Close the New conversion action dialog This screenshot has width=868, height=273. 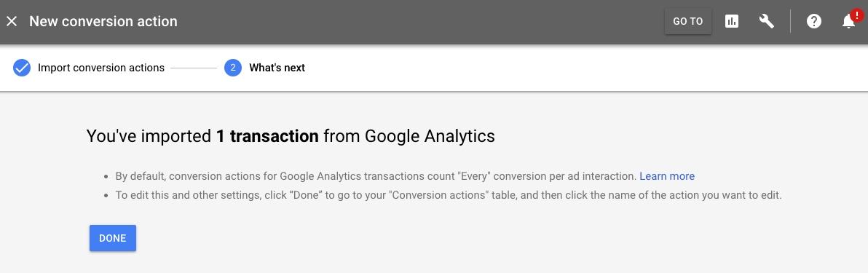(x=12, y=22)
